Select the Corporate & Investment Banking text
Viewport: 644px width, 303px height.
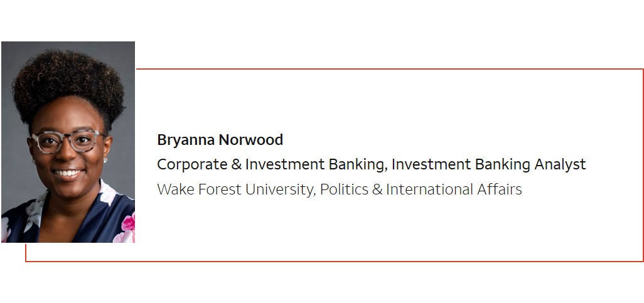272,164
